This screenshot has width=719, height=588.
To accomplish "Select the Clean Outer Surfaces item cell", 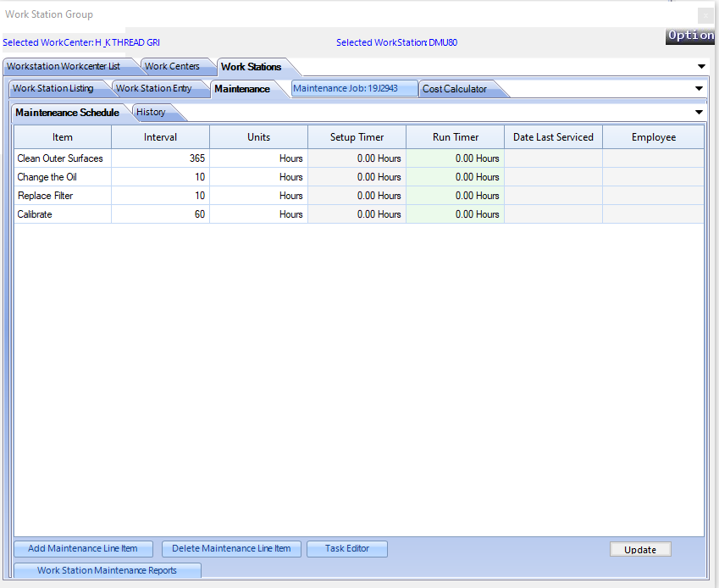I will tap(62, 158).
